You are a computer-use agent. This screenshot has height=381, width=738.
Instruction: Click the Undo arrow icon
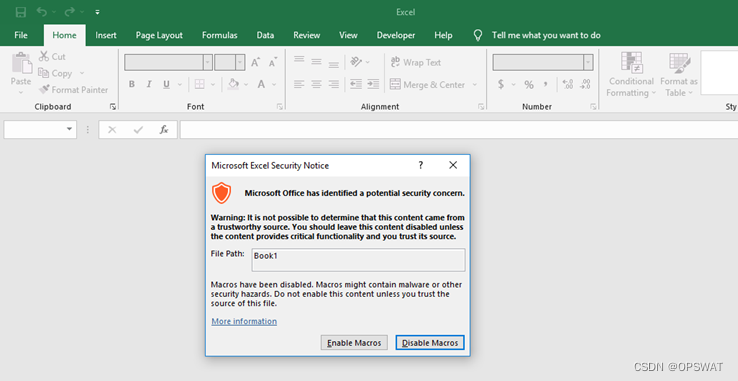point(42,12)
